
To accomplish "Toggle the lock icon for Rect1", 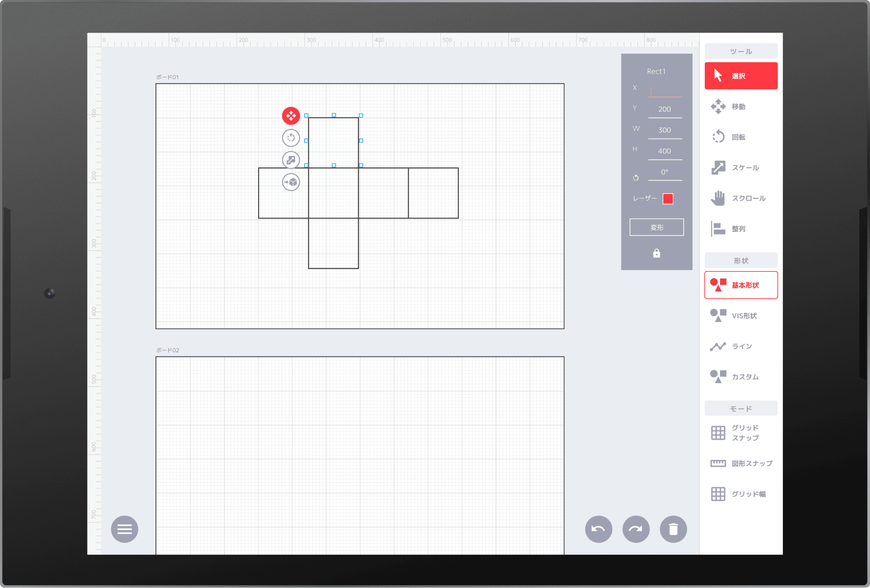I will tap(656, 253).
